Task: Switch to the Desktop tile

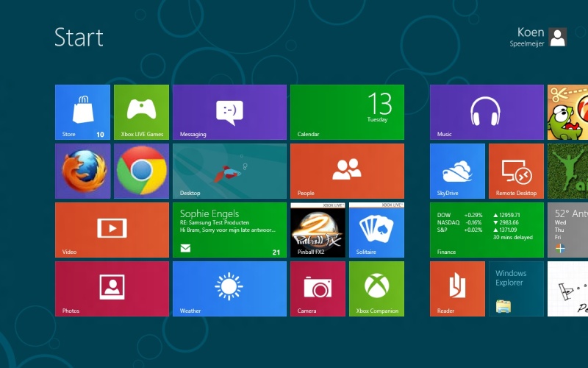Action: 229,171
